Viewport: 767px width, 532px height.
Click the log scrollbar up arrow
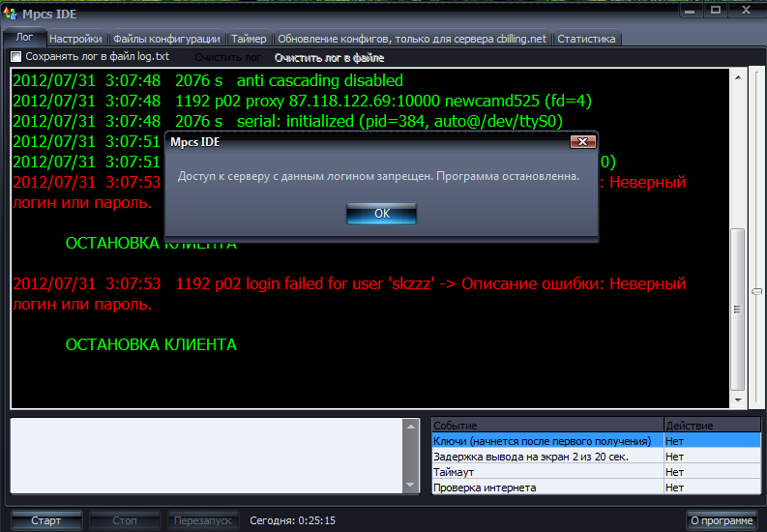(738, 75)
